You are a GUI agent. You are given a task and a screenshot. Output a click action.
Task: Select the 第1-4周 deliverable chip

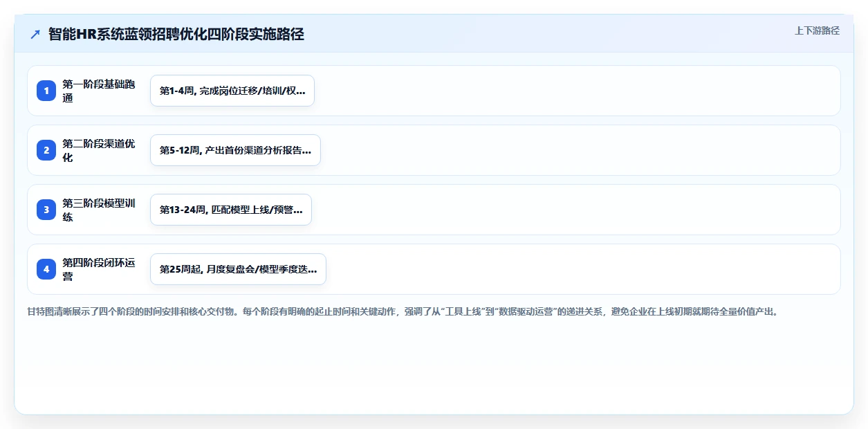pyautogui.click(x=232, y=91)
